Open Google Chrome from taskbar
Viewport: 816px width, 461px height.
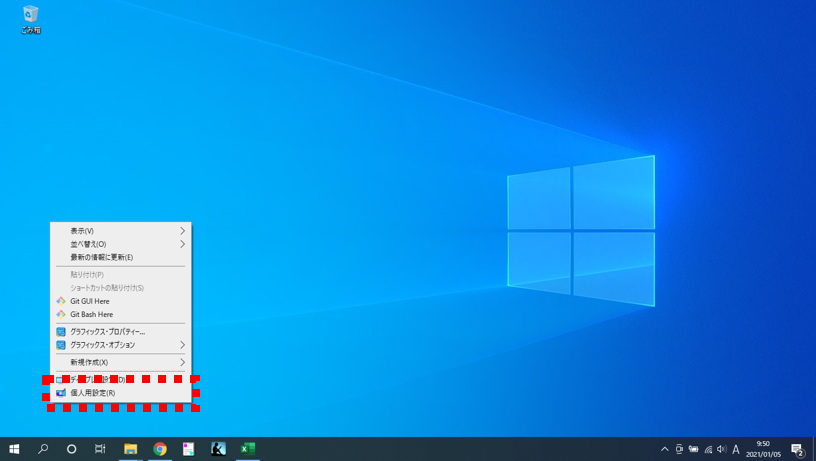160,449
